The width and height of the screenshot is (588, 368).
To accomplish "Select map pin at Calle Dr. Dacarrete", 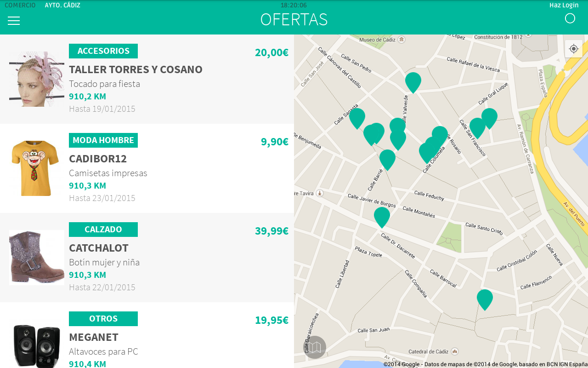I will coord(382,217).
